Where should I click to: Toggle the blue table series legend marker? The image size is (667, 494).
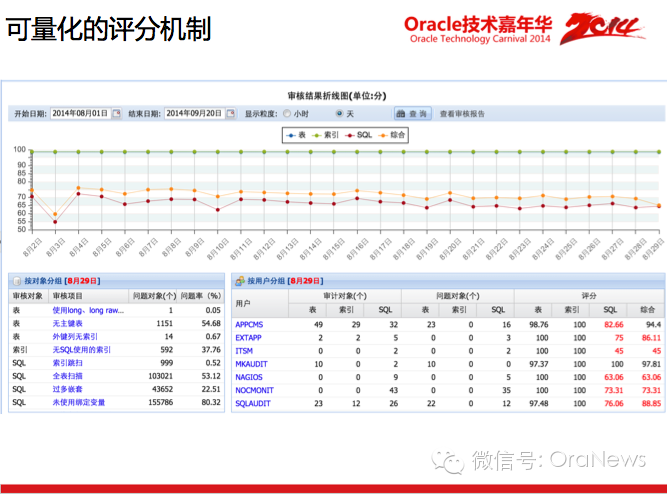[291, 135]
